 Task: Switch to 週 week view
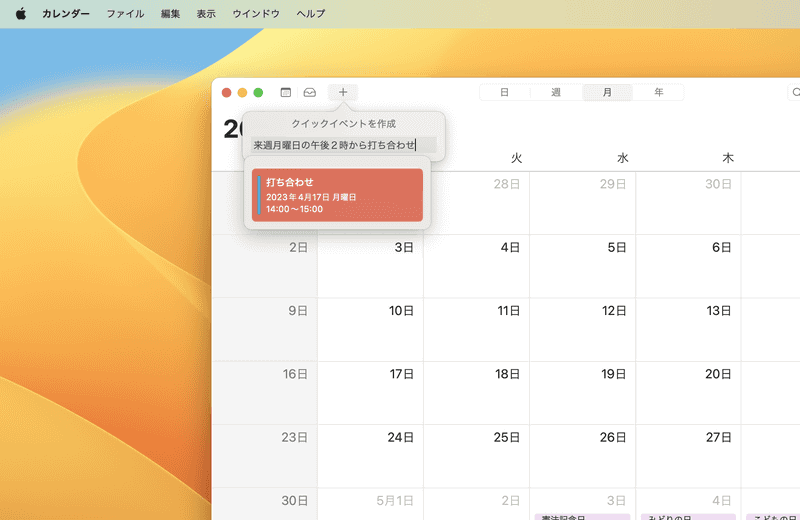tap(556, 92)
